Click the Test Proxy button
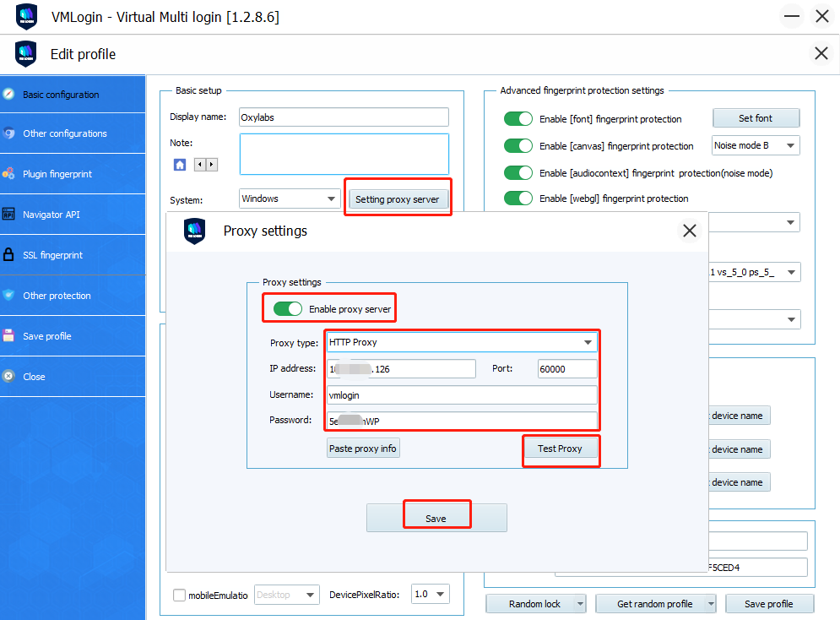This screenshot has height=620, width=840. tap(560, 449)
